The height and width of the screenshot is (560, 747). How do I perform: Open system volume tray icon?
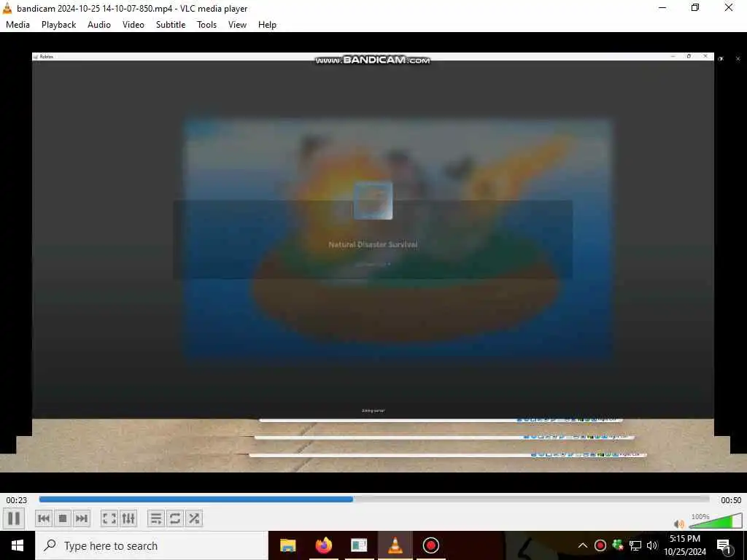(652, 545)
